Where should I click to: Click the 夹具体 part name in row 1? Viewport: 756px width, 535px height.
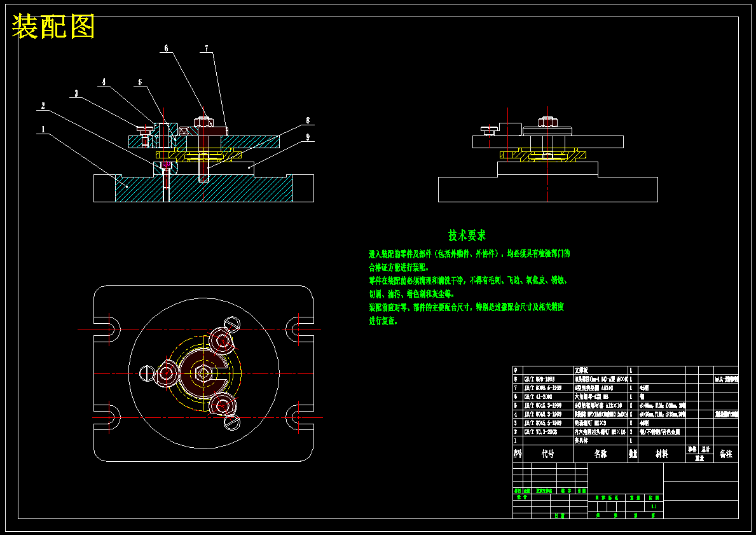581,440
